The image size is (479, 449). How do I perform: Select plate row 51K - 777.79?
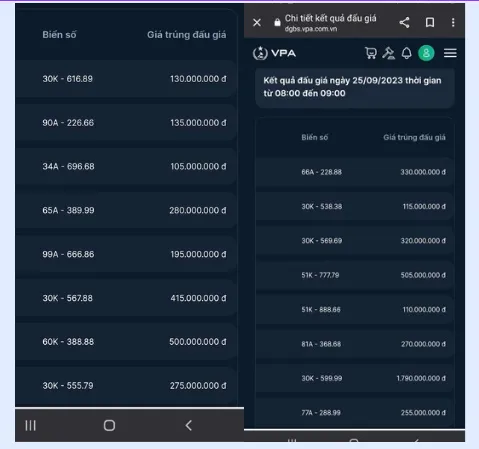[355, 275]
